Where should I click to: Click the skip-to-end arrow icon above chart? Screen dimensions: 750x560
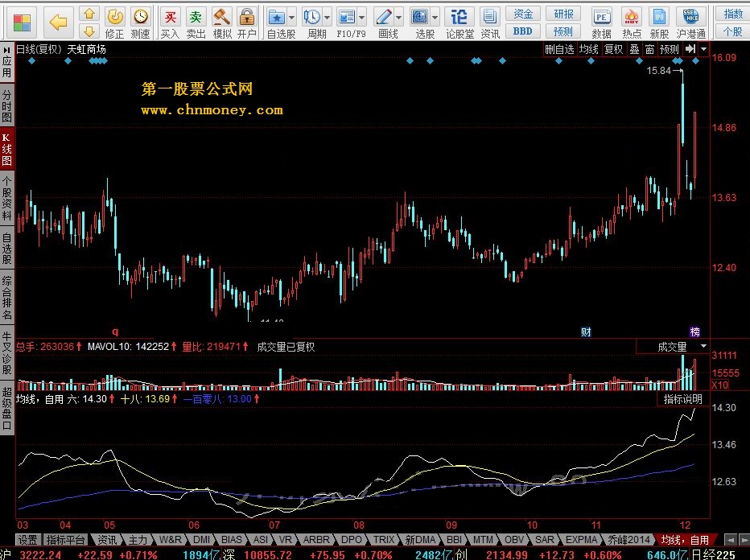690,49
